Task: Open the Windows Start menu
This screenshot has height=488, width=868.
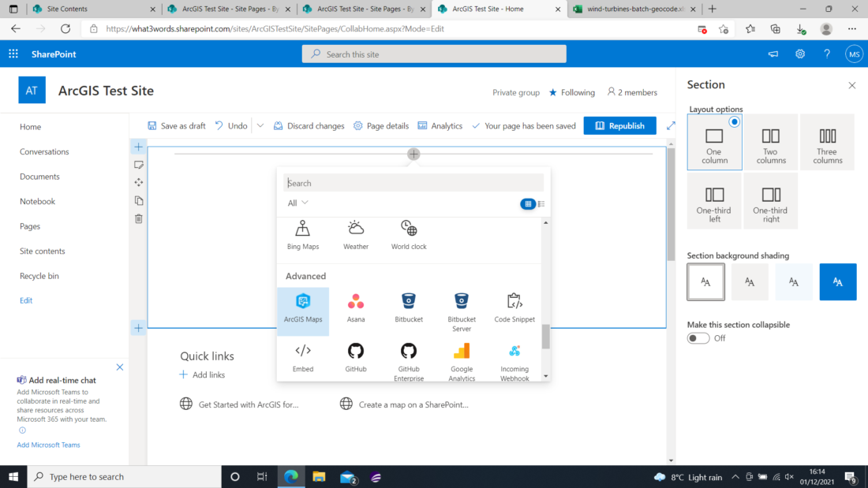Action: [x=13, y=476]
